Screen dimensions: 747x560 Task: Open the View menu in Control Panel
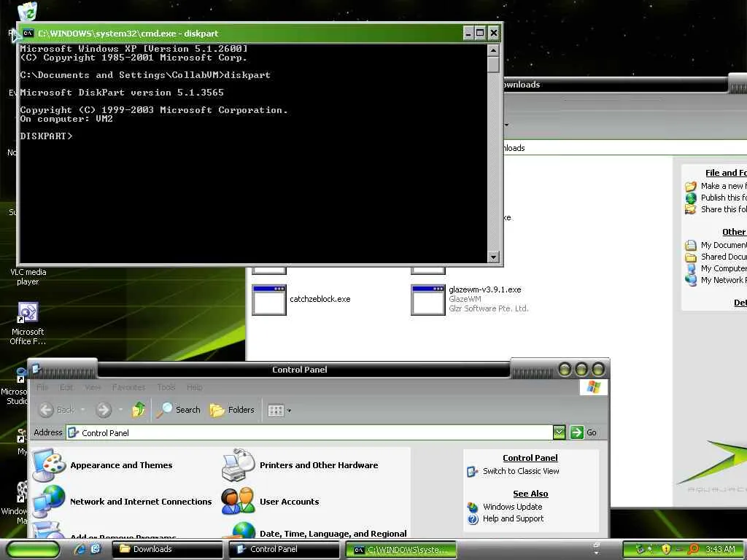tap(93, 387)
